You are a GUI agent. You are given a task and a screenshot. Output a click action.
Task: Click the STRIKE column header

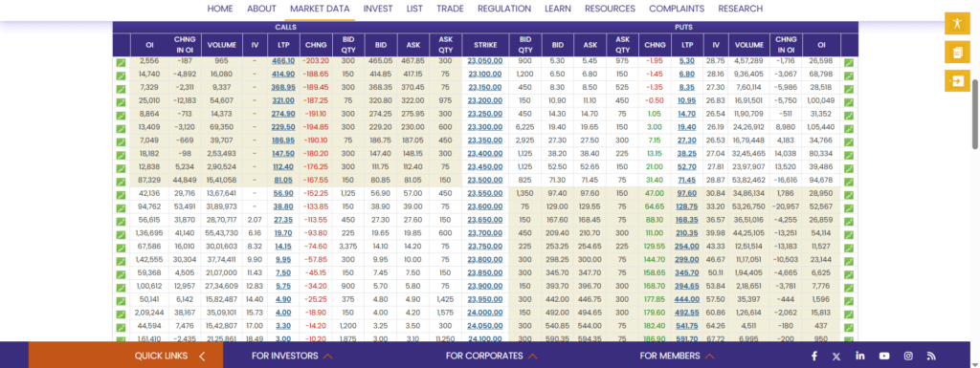click(x=485, y=45)
